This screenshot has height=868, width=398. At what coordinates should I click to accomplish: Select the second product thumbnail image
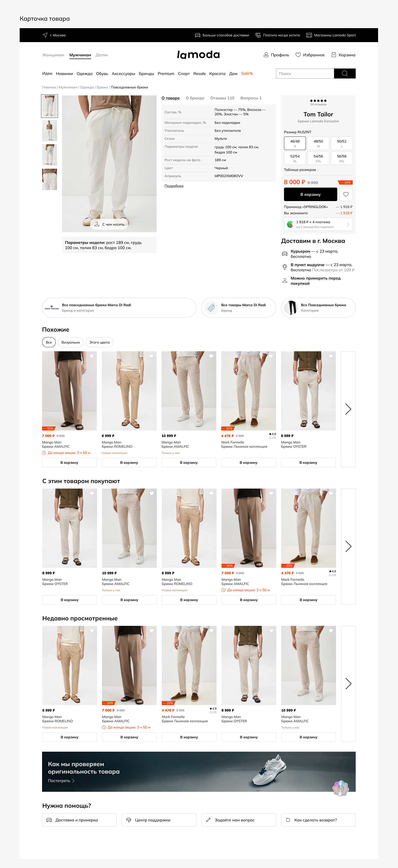tap(50, 130)
